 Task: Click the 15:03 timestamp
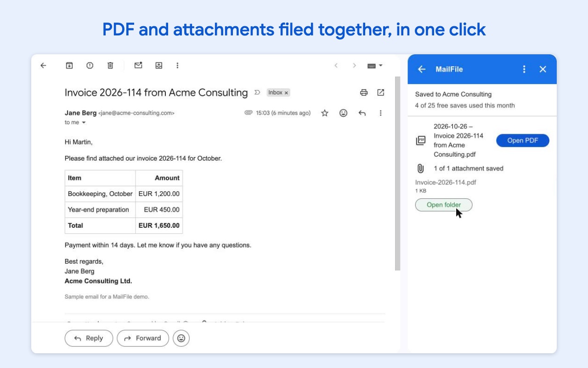(283, 113)
